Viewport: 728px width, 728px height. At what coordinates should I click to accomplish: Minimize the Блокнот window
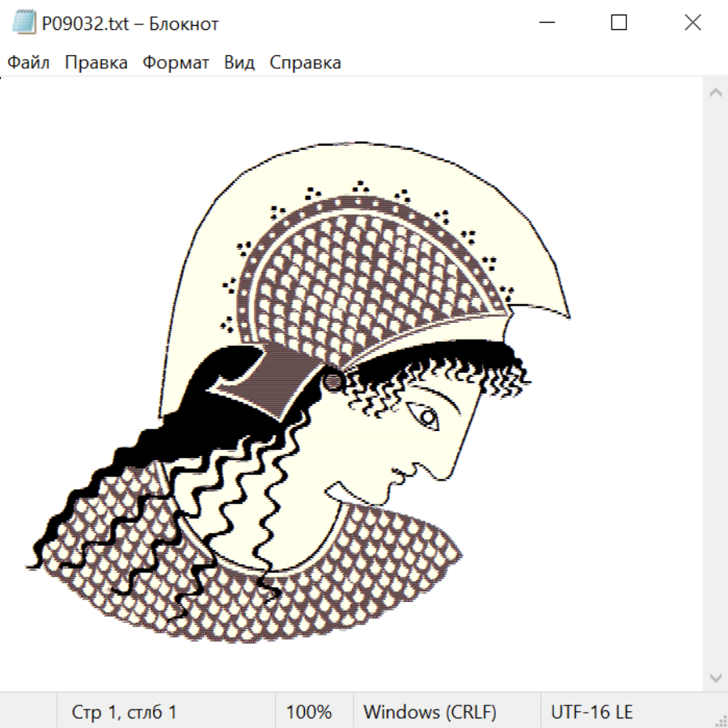pyautogui.click(x=544, y=23)
